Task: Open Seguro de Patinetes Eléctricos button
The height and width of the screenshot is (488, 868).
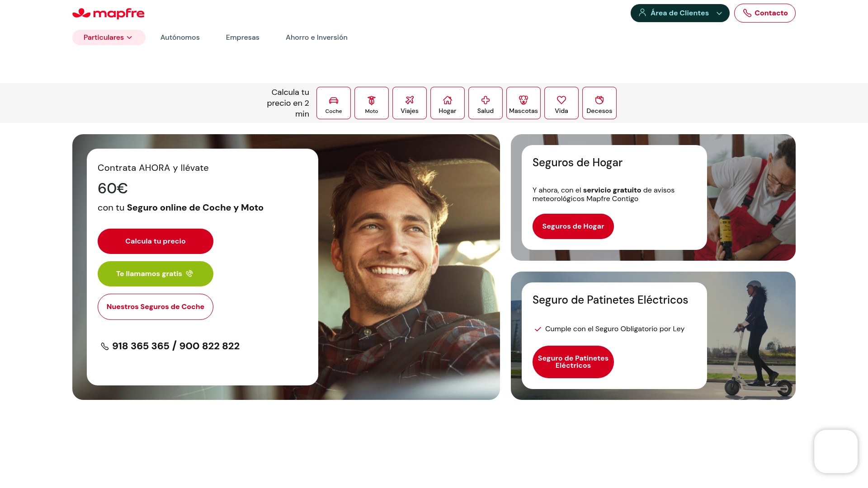Action: coord(573,362)
